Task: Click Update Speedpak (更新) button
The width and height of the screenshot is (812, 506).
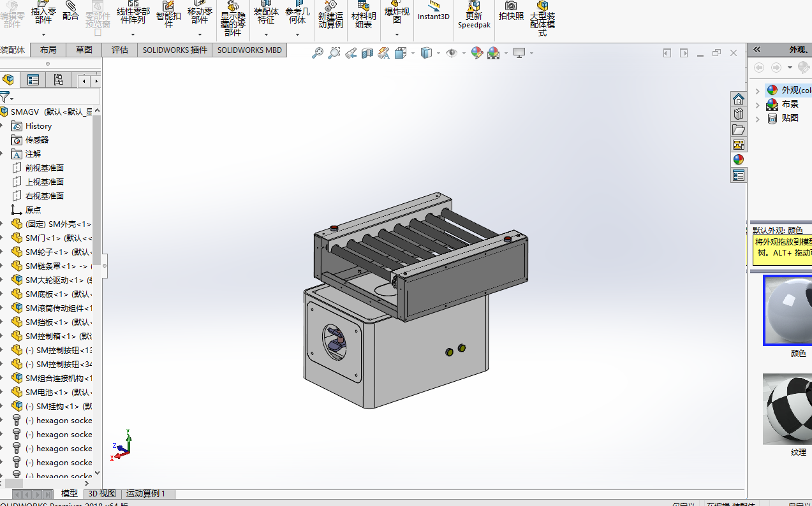Action: click(x=474, y=15)
